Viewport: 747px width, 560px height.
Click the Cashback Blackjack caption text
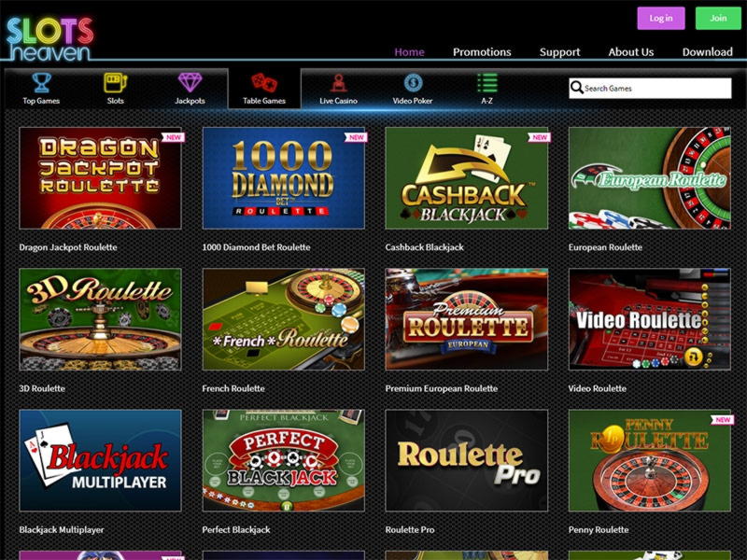425,247
